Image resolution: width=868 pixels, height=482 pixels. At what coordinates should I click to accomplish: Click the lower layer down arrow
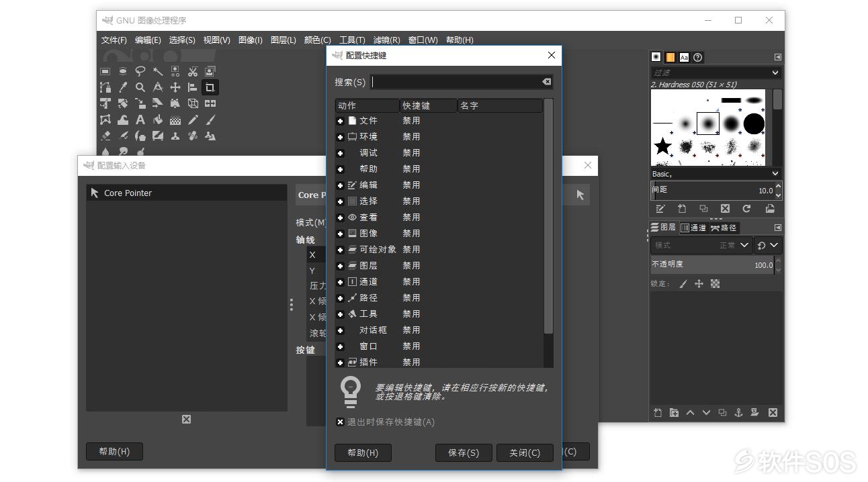coord(706,412)
